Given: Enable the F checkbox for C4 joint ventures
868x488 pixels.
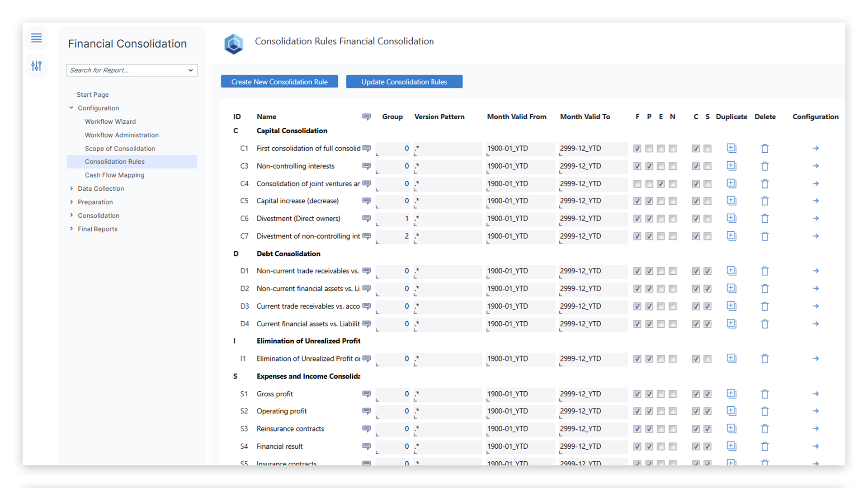Looking at the screenshot, I should point(637,184).
